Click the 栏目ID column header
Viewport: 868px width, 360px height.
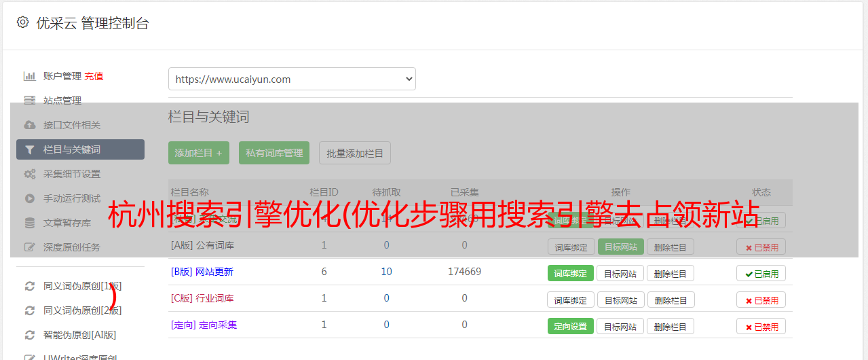coord(324,192)
